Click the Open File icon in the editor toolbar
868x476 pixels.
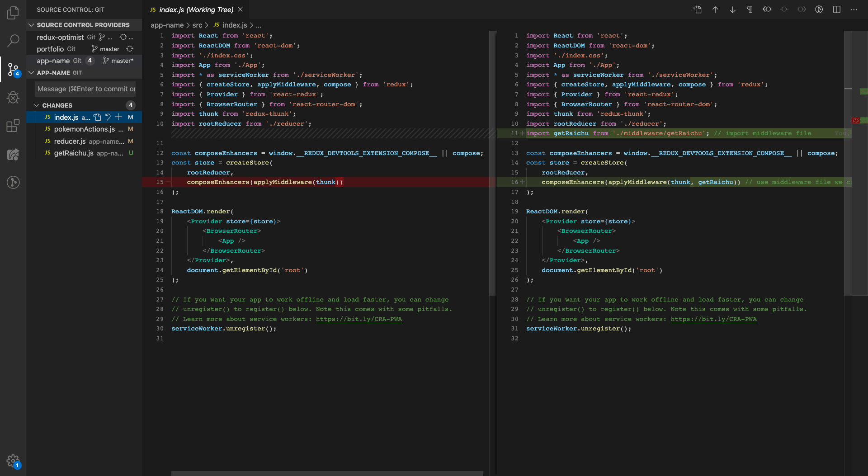[x=698, y=9]
